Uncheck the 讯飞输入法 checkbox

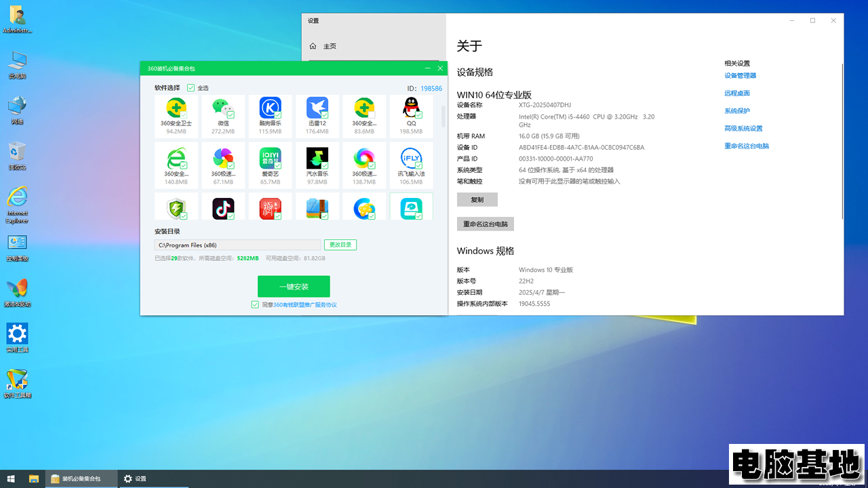point(418,165)
